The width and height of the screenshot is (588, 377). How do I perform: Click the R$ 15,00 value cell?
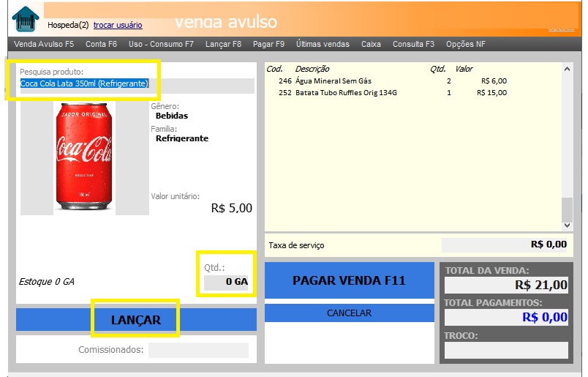[x=491, y=93]
